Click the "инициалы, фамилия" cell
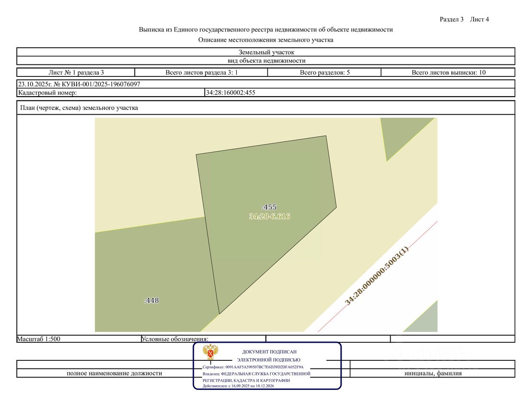532x411 pixels. coord(433,373)
